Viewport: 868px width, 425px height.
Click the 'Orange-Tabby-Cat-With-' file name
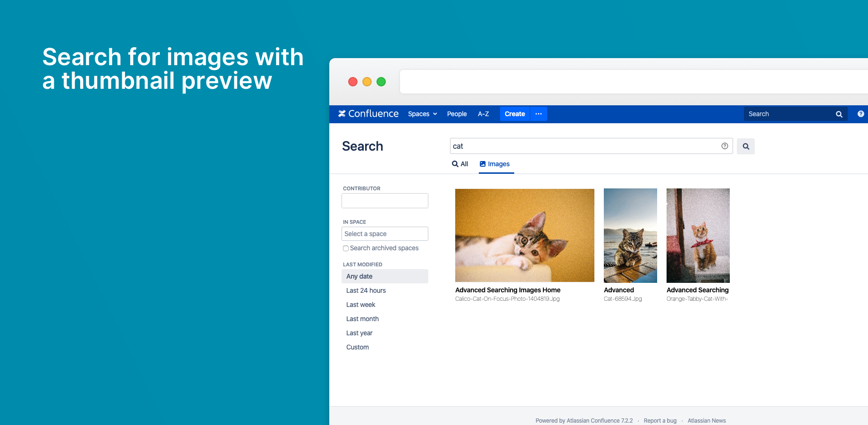click(x=697, y=299)
